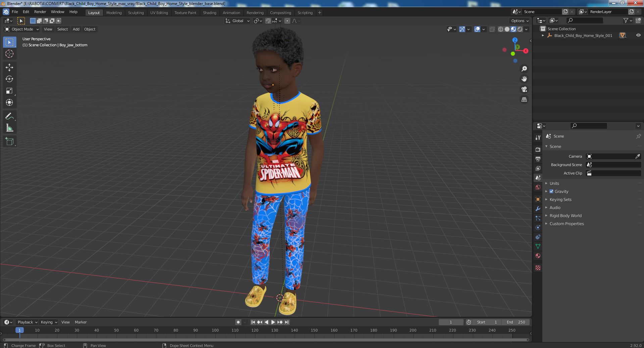Toggle X-ray view button
The height and width of the screenshot is (348, 644).
(x=492, y=29)
